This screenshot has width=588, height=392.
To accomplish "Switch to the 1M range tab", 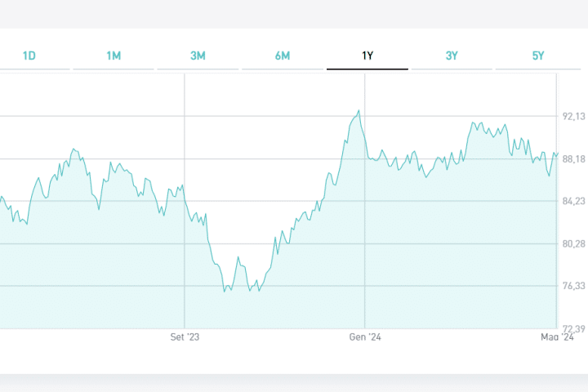I will tap(114, 56).
